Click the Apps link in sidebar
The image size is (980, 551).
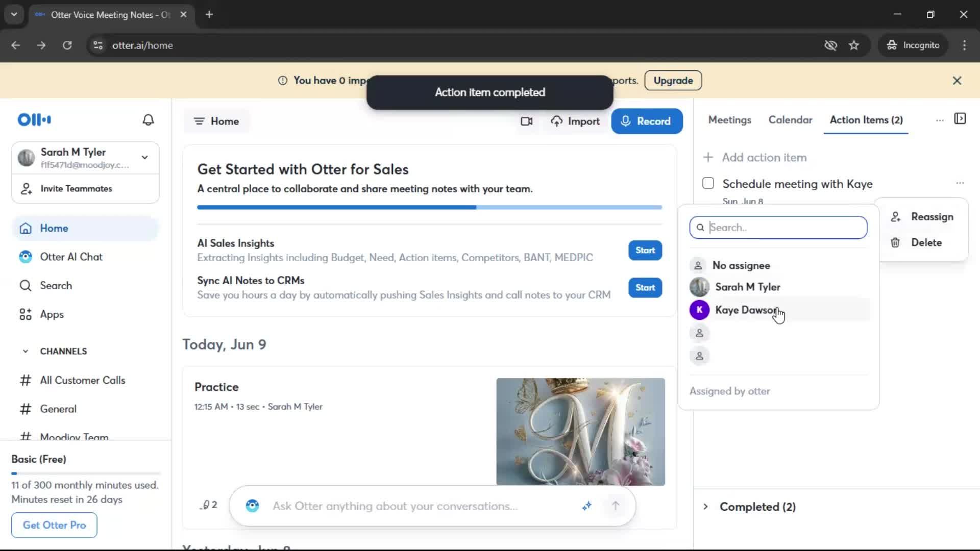pyautogui.click(x=52, y=315)
